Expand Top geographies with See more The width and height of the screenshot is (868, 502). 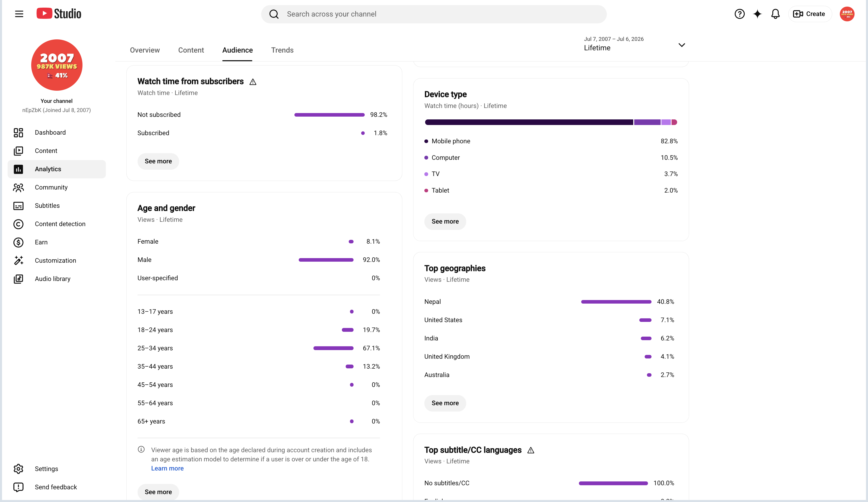(x=445, y=403)
